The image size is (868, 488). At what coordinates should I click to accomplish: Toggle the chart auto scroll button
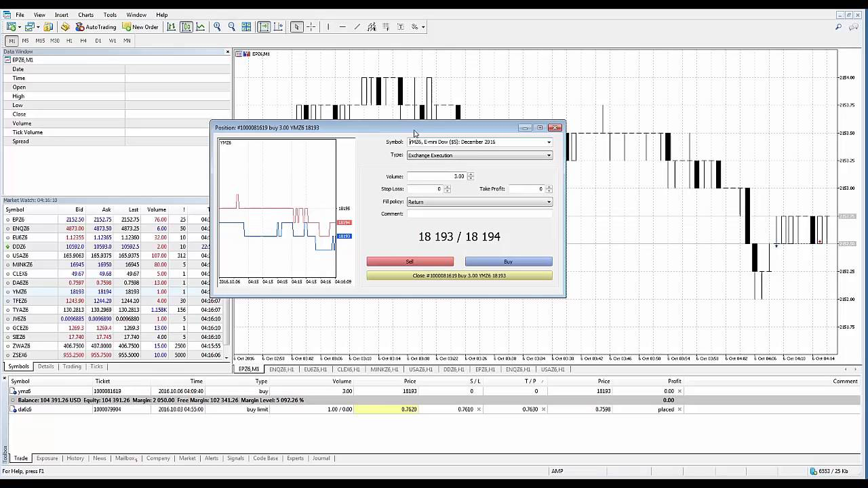click(264, 27)
